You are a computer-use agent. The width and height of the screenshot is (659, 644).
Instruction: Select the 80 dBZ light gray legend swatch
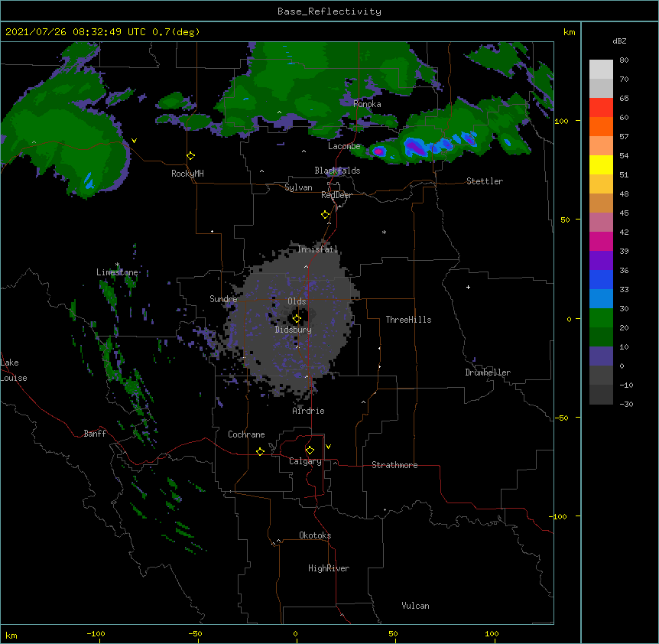pyautogui.click(x=601, y=70)
